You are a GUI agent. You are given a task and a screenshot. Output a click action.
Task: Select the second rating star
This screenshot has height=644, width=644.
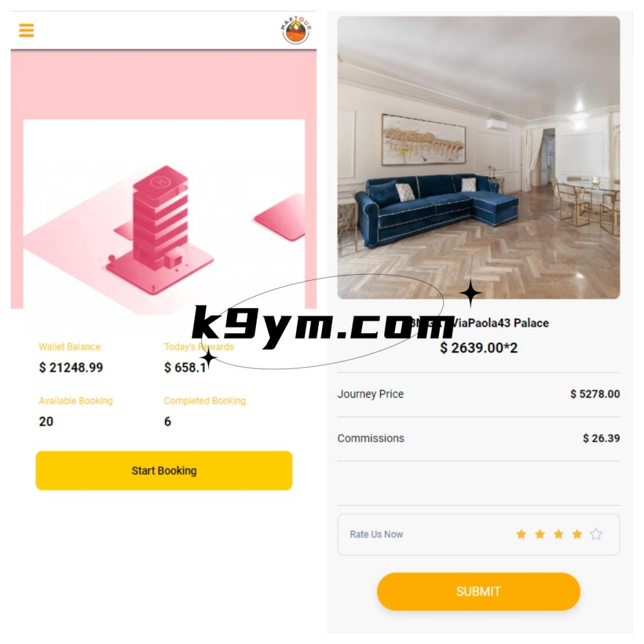(x=540, y=534)
